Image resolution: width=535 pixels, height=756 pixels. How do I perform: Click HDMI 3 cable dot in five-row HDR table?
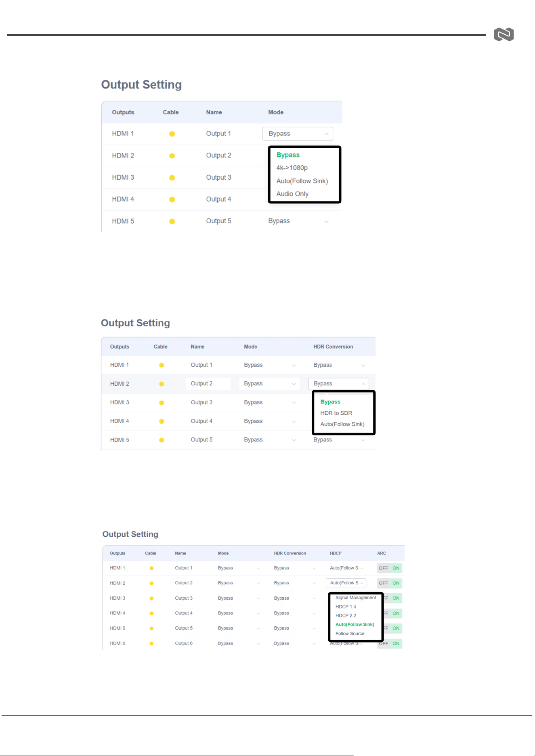162,403
